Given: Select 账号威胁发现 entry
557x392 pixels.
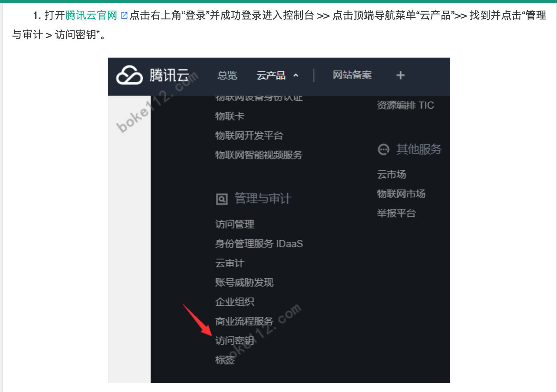Looking at the screenshot, I should (245, 282).
